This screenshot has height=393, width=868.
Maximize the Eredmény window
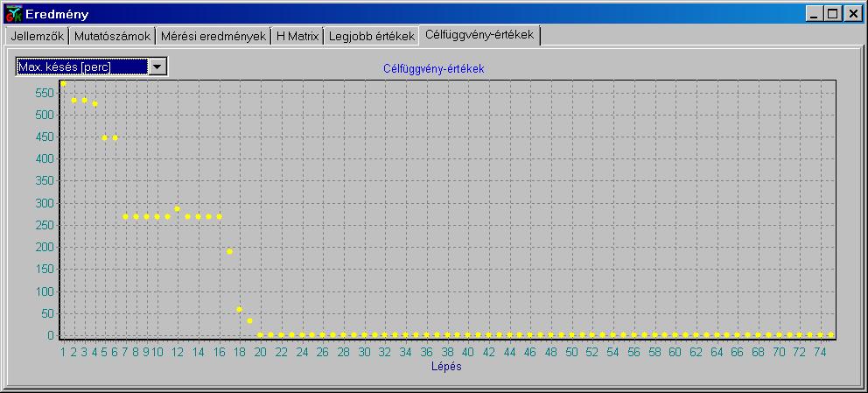pyautogui.click(x=831, y=14)
